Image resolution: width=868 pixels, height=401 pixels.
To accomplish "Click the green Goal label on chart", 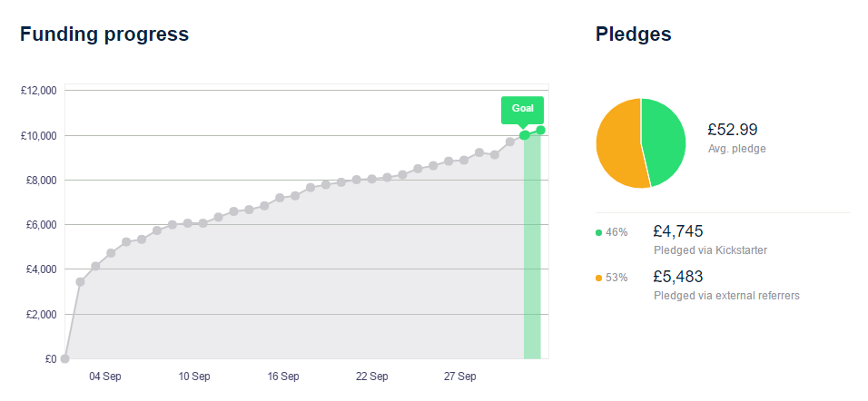I will point(522,109).
